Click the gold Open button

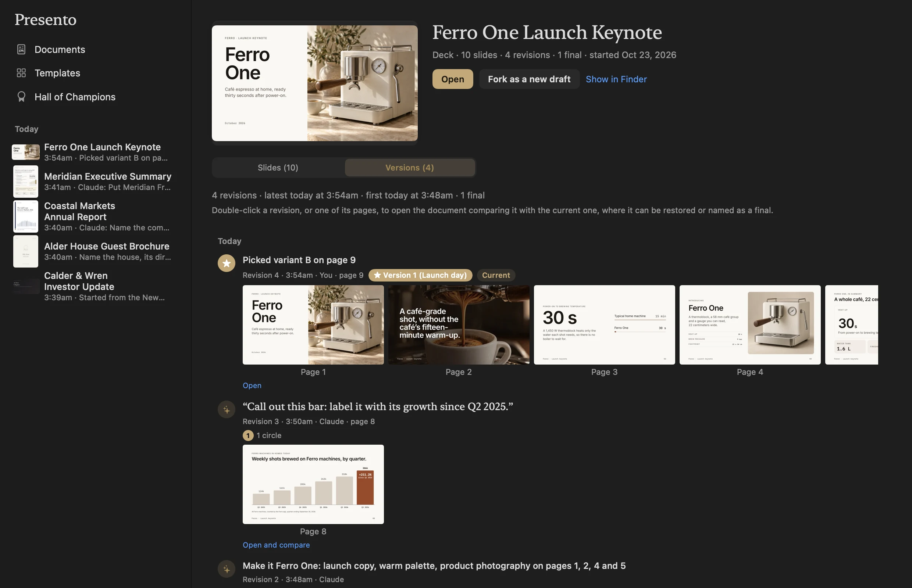point(453,79)
